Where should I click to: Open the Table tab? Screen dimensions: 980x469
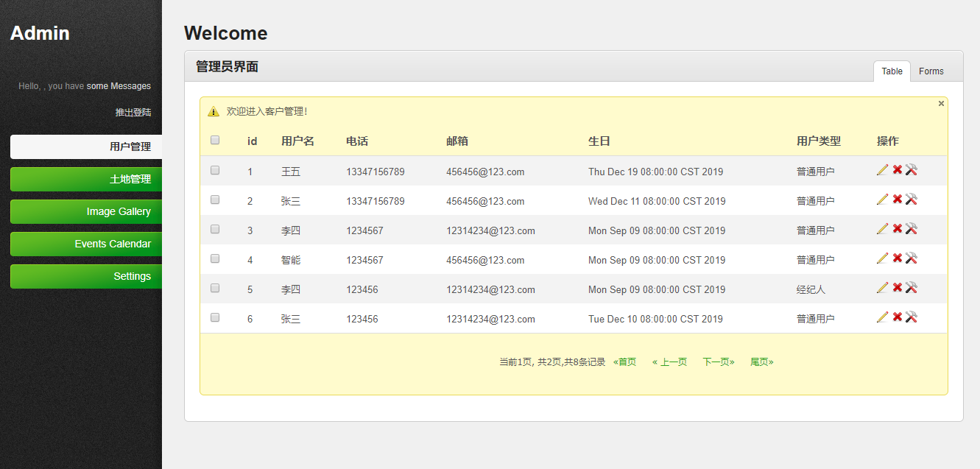pyautogui.click(x=892, y=71)
